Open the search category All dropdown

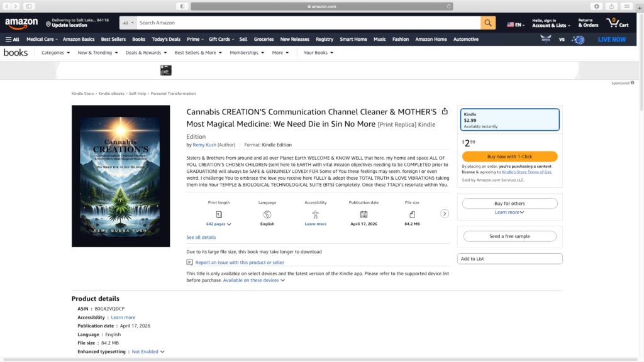128,23
